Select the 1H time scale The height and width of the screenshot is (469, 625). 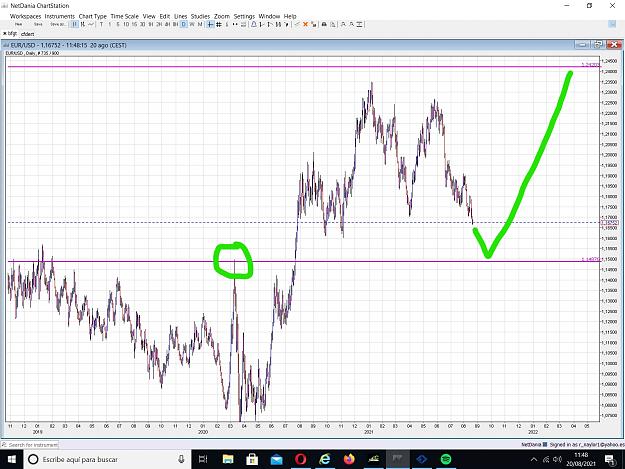pyautogui.click(x=151, y=24)
